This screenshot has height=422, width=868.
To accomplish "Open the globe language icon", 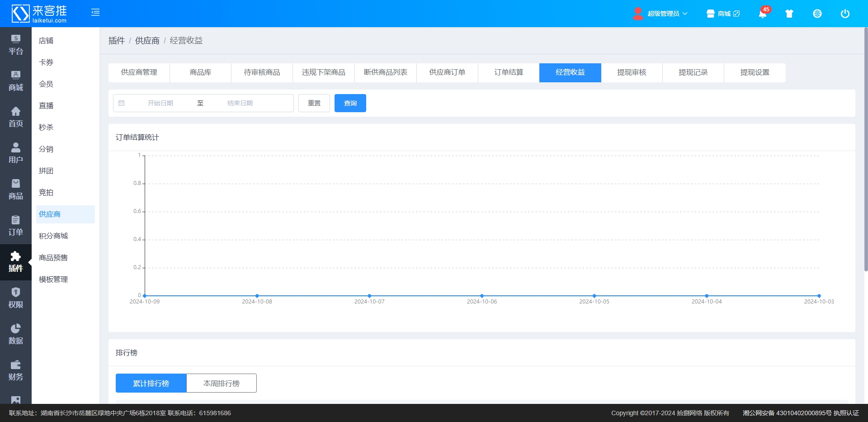I will tap(817, 14).
